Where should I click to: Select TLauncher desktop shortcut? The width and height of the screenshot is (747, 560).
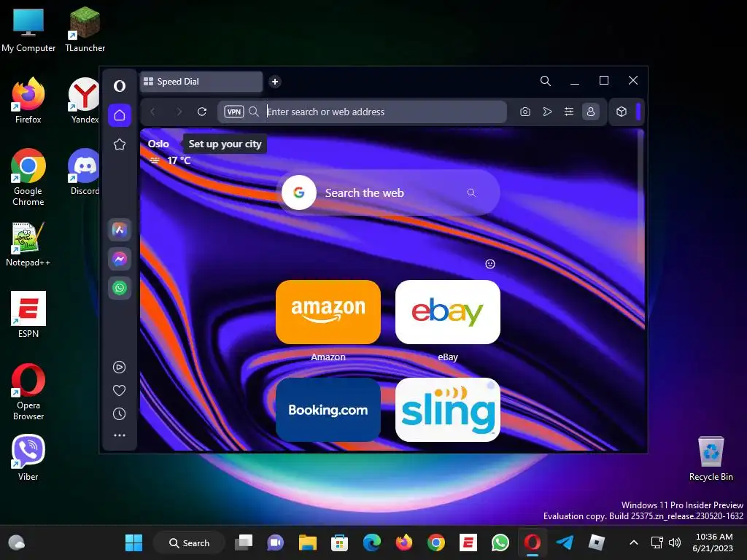click(x=85, y=29)
